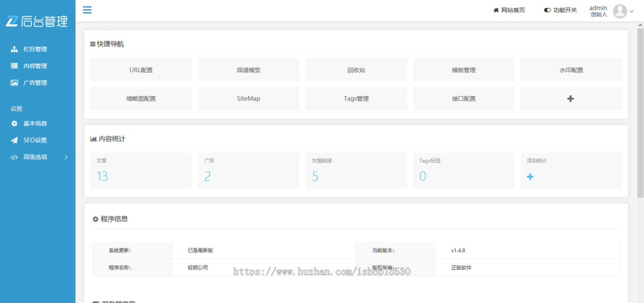Open the admin dropdown arrow

632,11
